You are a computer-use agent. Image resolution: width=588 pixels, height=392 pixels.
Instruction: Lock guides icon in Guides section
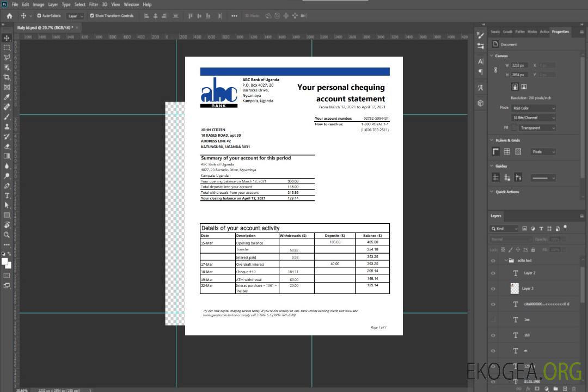coord(507,178)
